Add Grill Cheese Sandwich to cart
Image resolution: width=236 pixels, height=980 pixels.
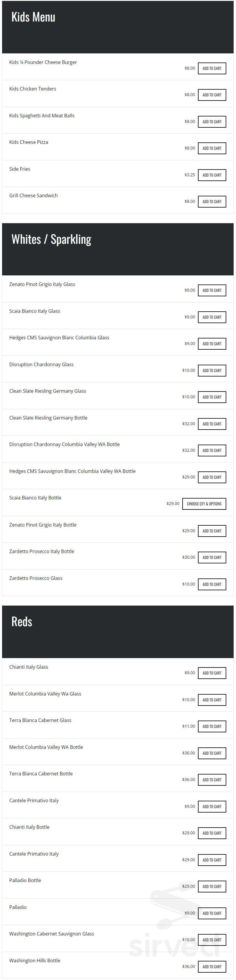click(212, 202)
